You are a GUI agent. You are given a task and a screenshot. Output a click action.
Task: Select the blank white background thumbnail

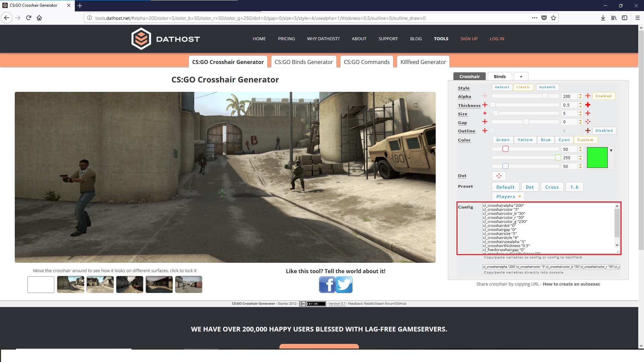41,285
